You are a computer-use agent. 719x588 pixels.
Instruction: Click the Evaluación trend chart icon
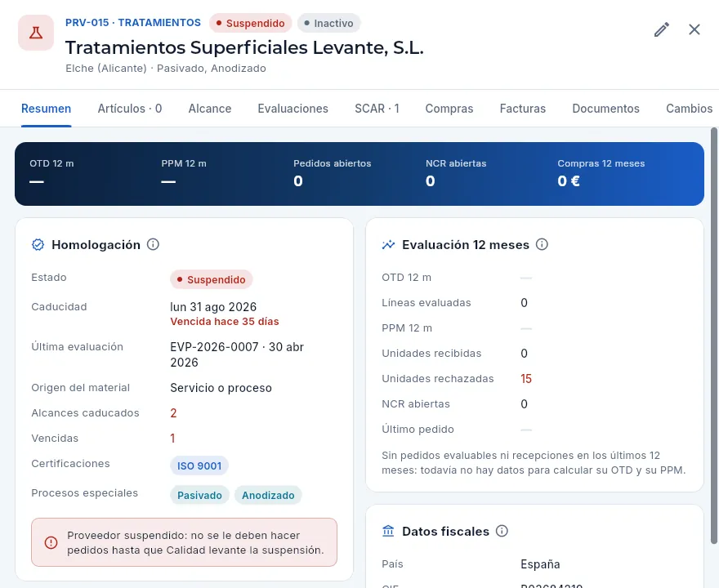pos(388,245)
